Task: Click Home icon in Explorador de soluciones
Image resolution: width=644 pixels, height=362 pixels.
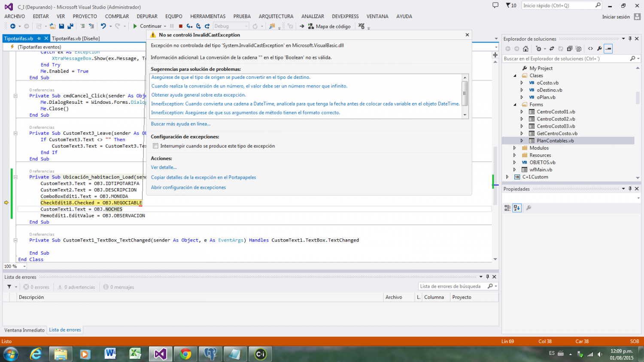Action: (526, 48)
